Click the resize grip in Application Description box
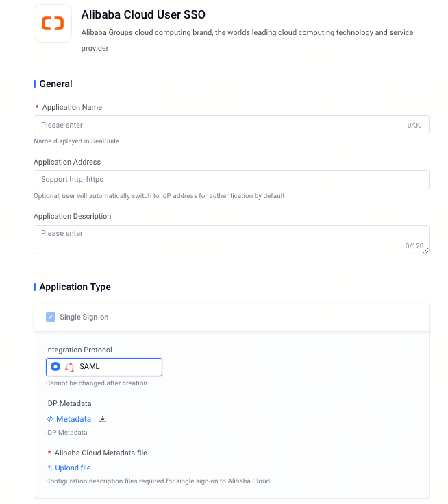 425,251
